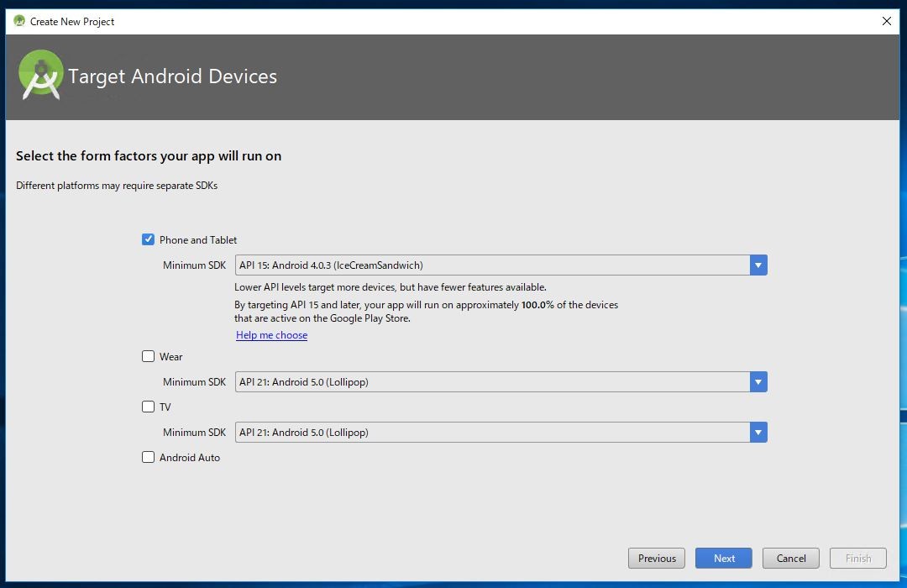Image resolution: width=907 pixels, height=588 pixels.
Task: Expand the TV Minimum SDK dropdown arrow
Action: [758, 433]
